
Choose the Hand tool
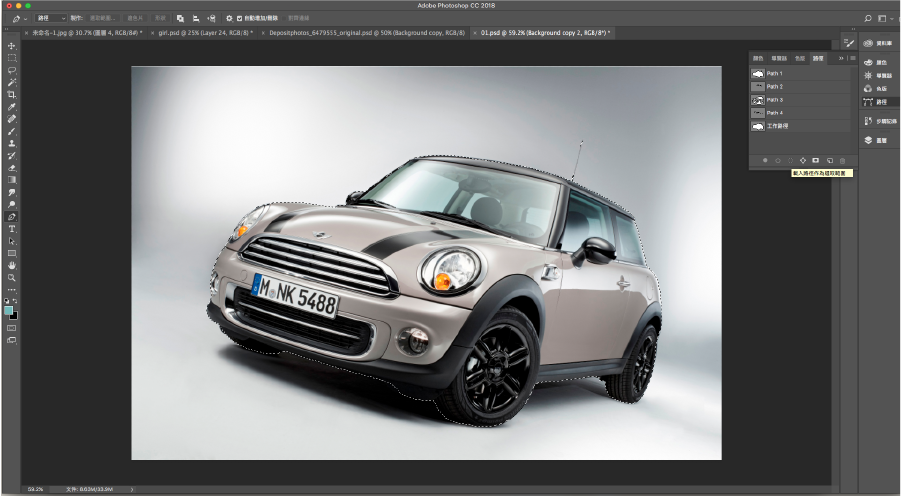coord(12,265)
